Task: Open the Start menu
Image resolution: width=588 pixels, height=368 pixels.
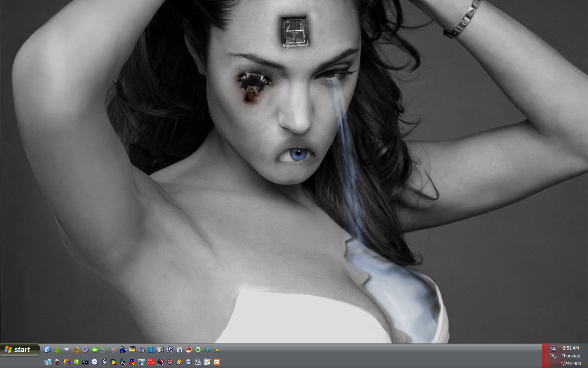Action: (20, 350)
